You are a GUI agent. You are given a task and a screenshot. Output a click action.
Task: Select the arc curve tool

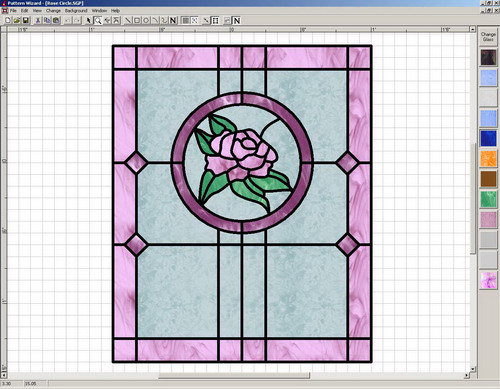coord(155,21)
